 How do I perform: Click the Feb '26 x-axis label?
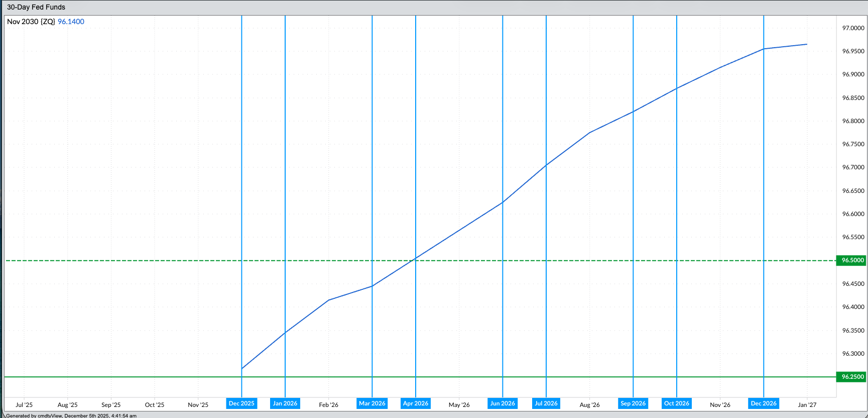click(x=328, y=404)
